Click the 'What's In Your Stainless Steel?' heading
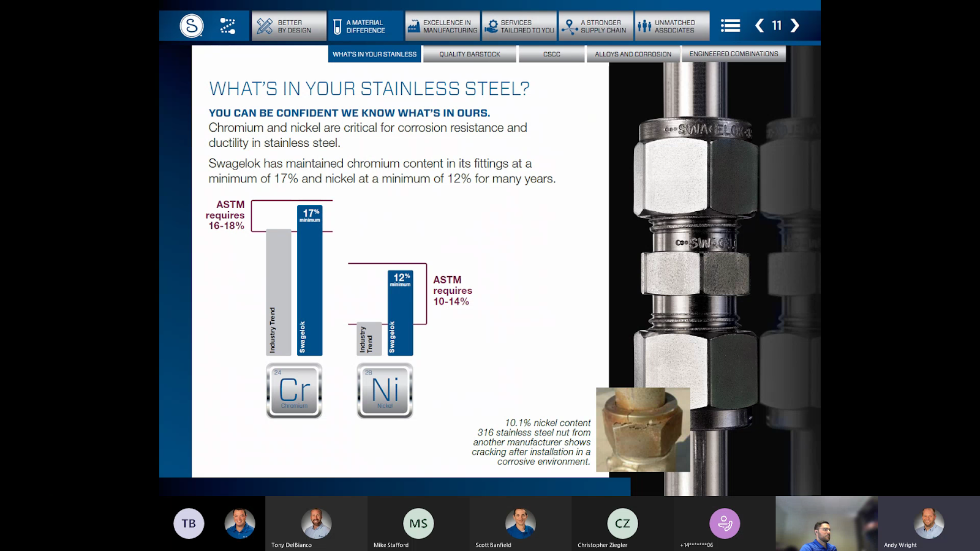 tap(369, 89)
